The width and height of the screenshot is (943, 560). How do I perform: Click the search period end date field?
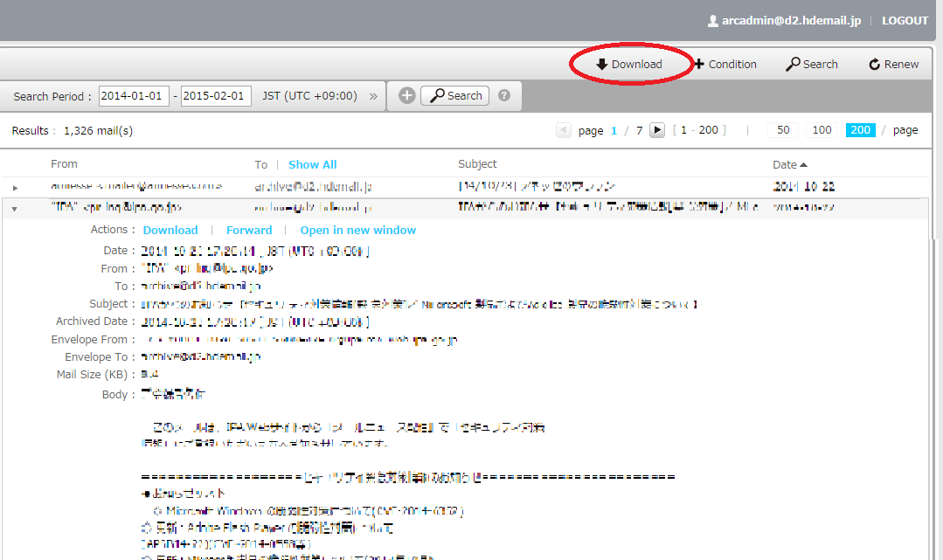[216, 95]
